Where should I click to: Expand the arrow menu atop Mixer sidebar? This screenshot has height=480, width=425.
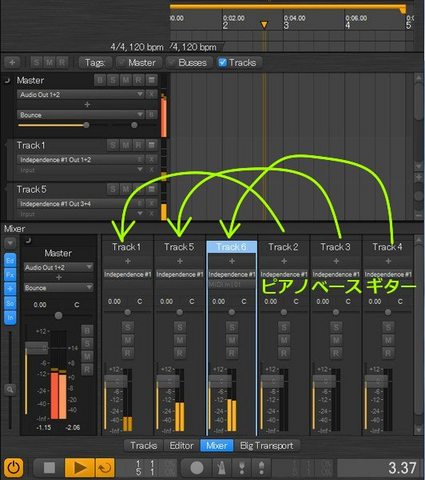[x=10, y=243]
